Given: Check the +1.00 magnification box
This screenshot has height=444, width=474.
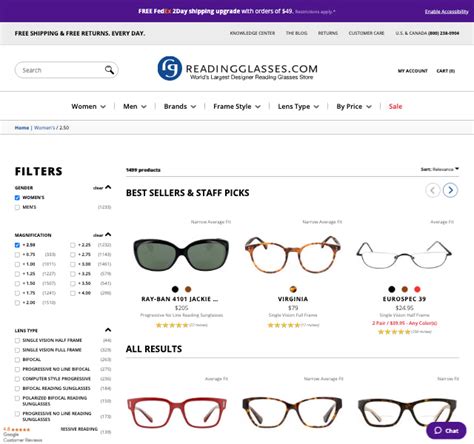Looking at the screenshot, I should click(x=17, y=264).
